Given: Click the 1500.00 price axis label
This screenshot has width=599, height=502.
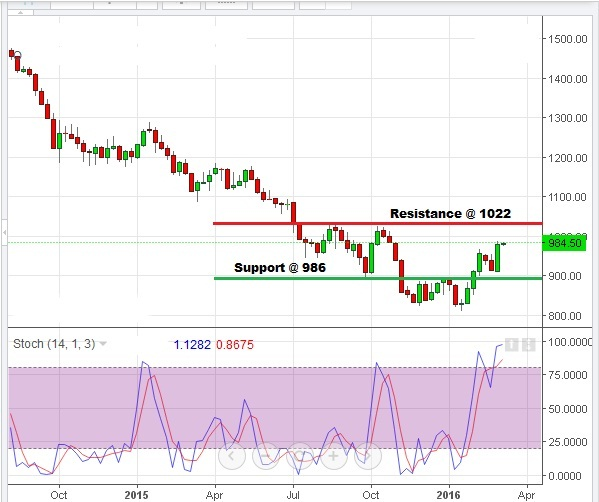Looking at the screenshot, I should [x=568, y=39].
